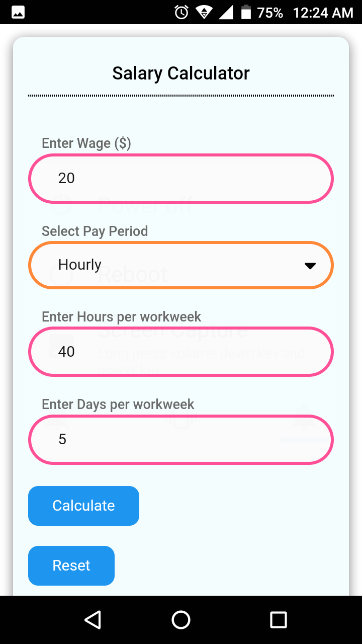Expand the Pay Period dropdown arrow
362x644 pixels.
(310, 266)
